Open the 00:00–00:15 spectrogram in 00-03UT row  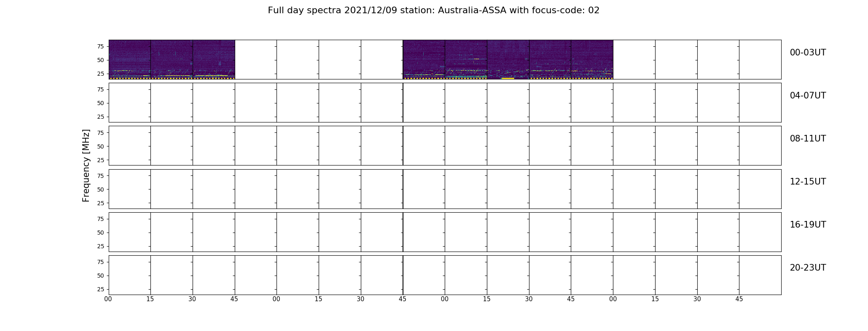click(x=130, y=60)
